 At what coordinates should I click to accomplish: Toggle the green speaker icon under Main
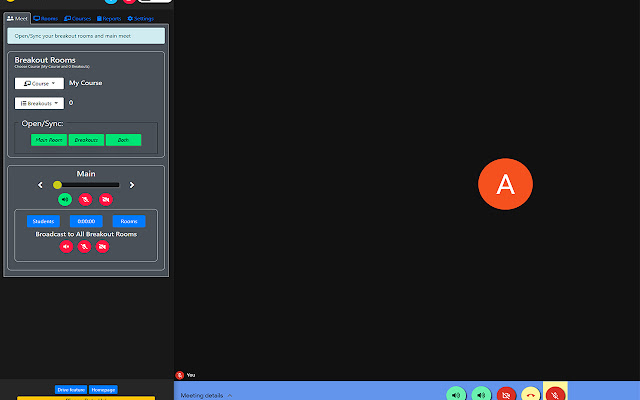pos(65,200)
